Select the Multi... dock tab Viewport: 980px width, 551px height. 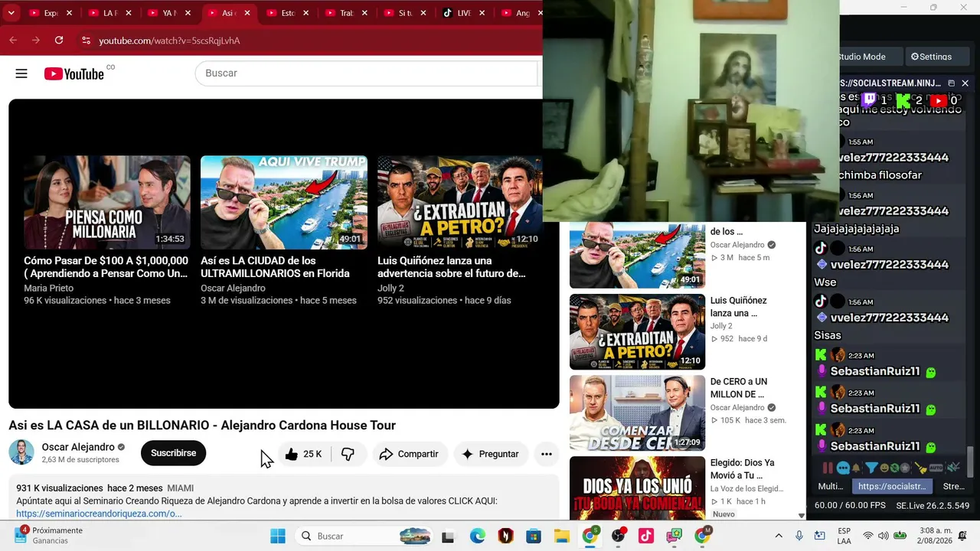(831, 486)
